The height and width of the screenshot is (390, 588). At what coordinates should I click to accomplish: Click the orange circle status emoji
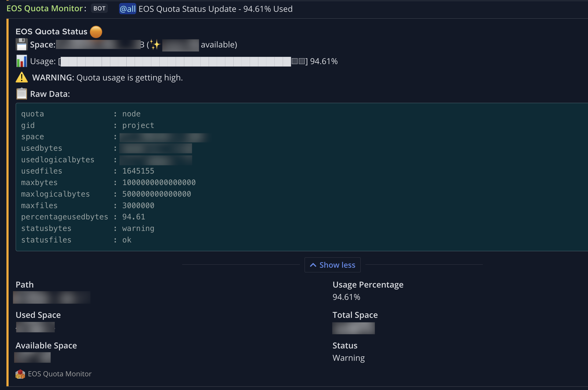coord(96,32)
